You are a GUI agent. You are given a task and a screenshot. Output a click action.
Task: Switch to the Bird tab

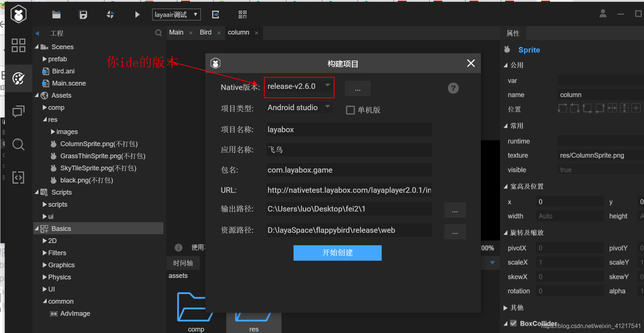coord(206,32)
